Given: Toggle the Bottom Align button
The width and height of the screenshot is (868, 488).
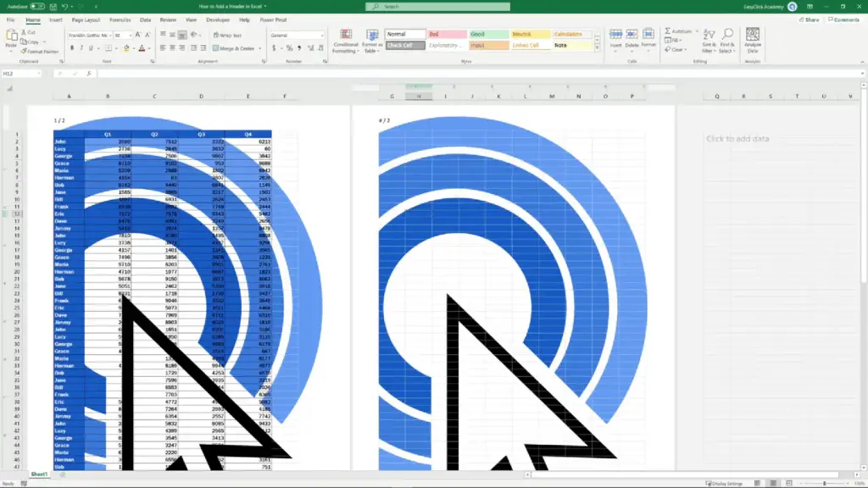Looking at the screenshot, I should click(181, 35).
